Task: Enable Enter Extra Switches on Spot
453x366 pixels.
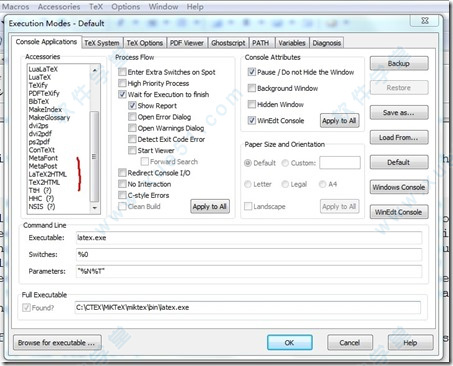Action: 122,72
